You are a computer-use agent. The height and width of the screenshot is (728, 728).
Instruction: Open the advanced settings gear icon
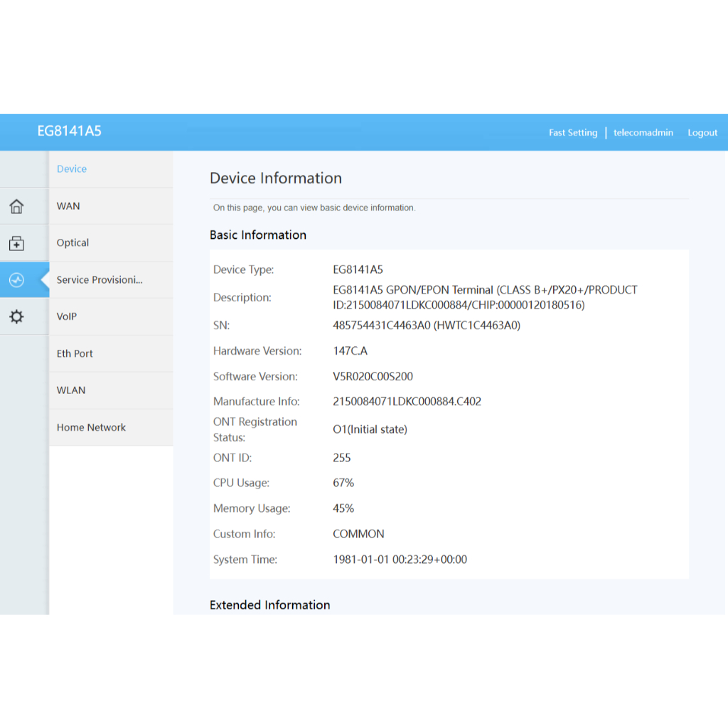click(x=16, y=317)
